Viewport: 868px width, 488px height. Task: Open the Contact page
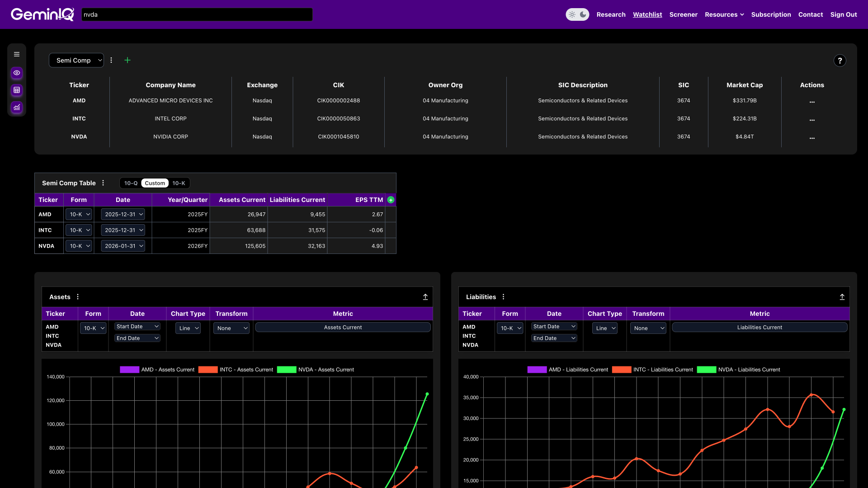coord(811,14)
